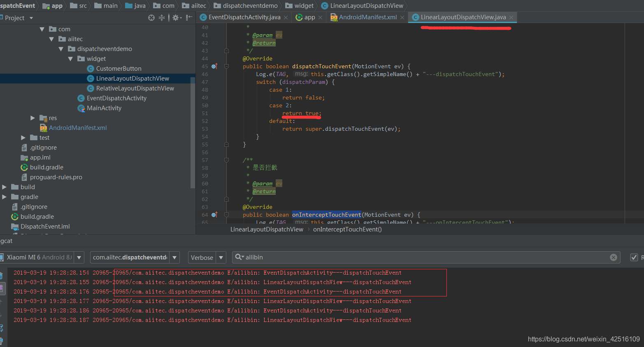The height and width of the screenshot is (347, 644).
Task: Open the Project panel gear settings
Action: pos(177,18)
